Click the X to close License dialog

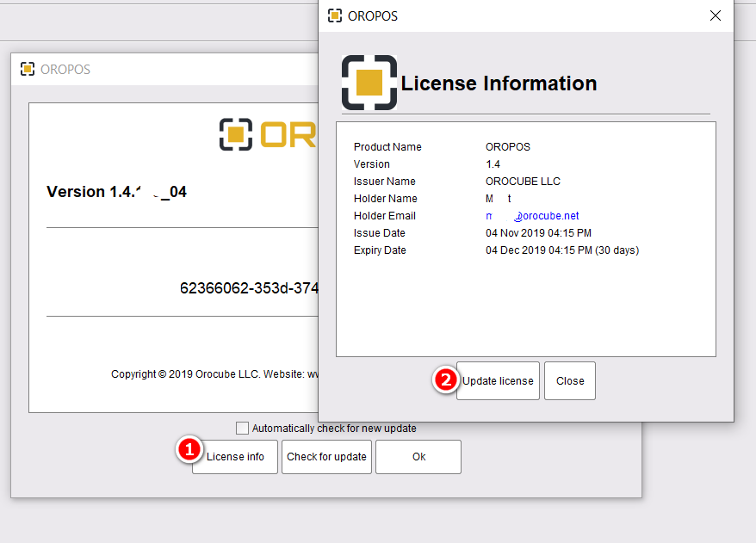click(x=716, y=15)
